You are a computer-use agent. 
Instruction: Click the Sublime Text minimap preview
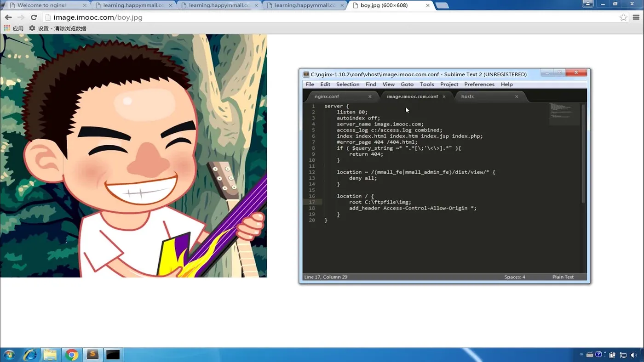(564, 113)
